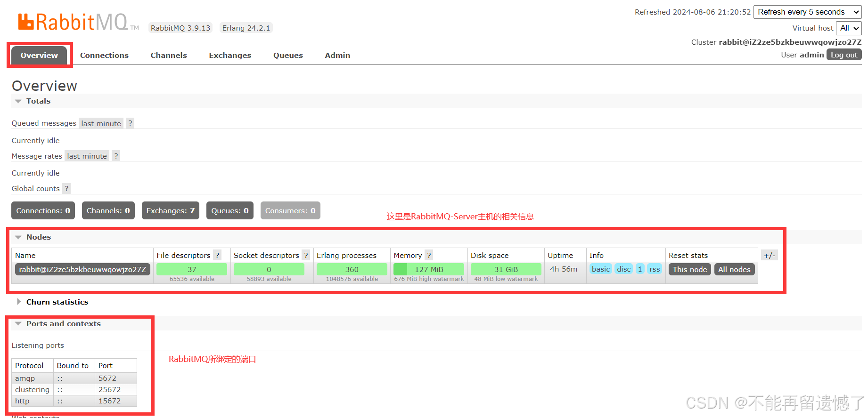Open Channels: 0 count button
This screenshot has height=418, width=868.
(108, 210)
